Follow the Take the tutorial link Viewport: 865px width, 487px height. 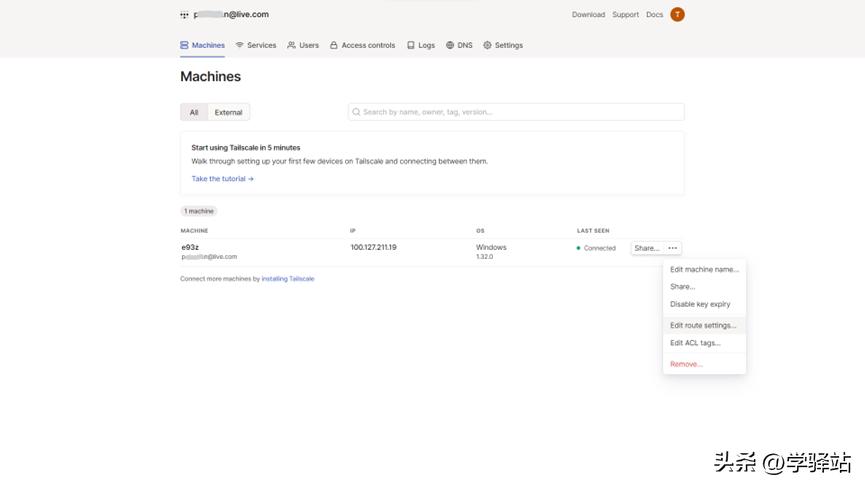pyautogui.click(x=222, y=179)
